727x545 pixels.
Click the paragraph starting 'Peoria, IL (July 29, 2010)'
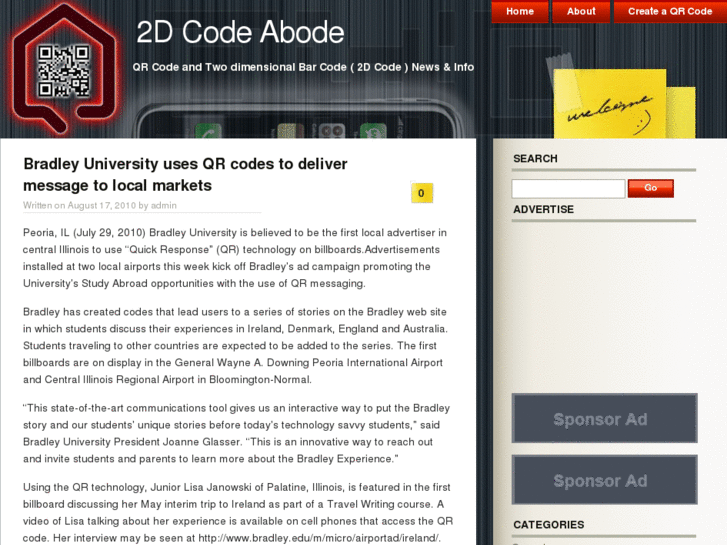click(x=235, y=258)
